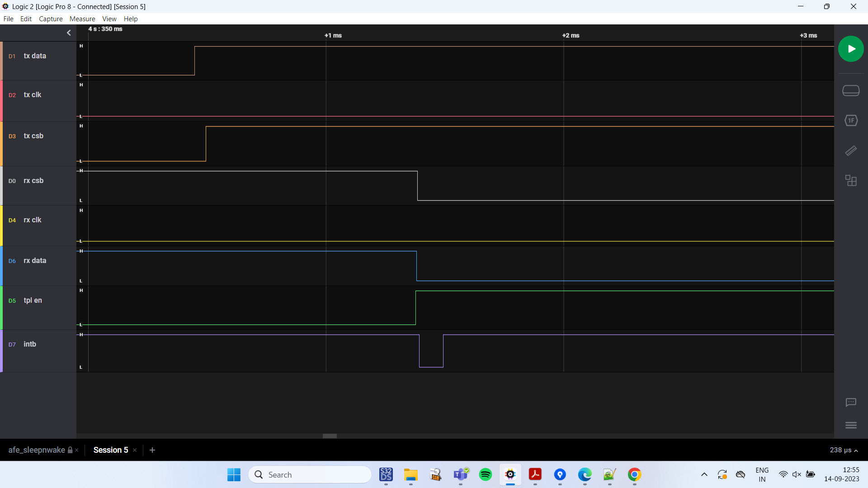Open the hamburger main menu icon
Viewport: 868px width, 488px height.
tap(851, 425)
